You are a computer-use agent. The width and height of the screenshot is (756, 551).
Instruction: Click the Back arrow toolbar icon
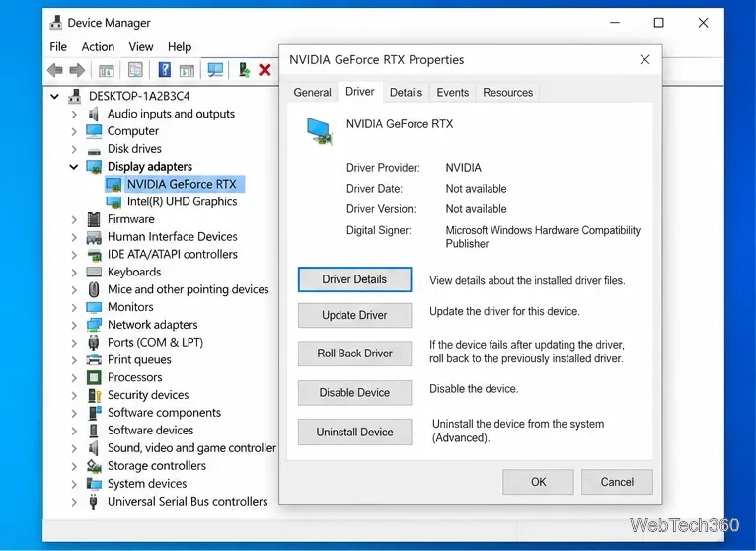pos(55,70)
